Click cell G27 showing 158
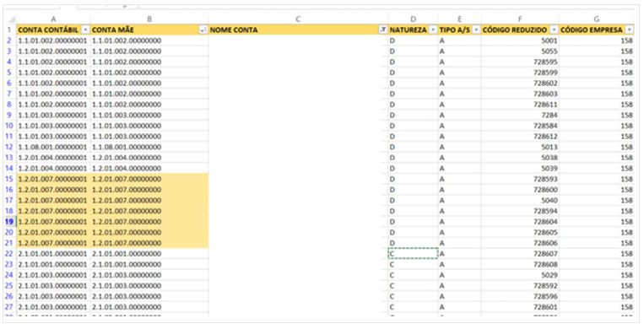 tap(597, 307)
